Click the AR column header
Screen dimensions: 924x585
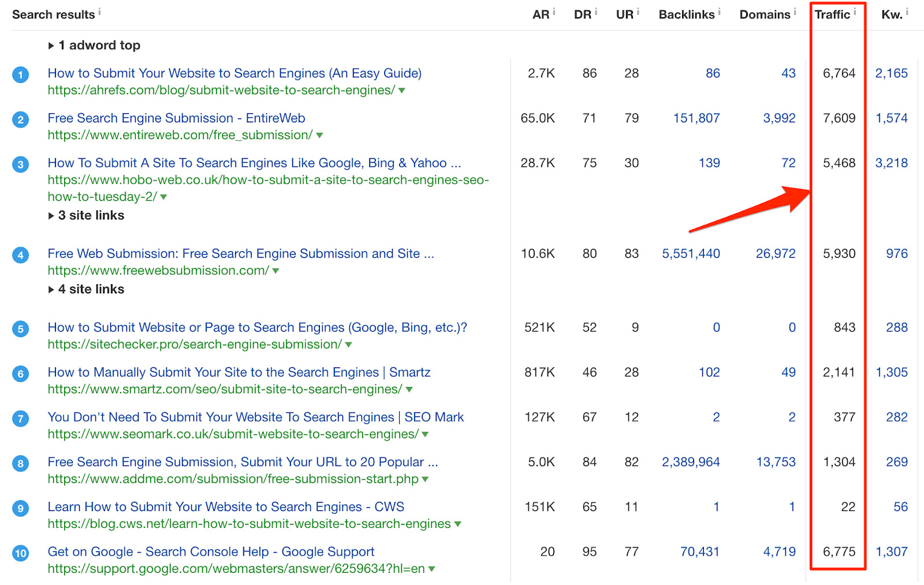[541, 14]
